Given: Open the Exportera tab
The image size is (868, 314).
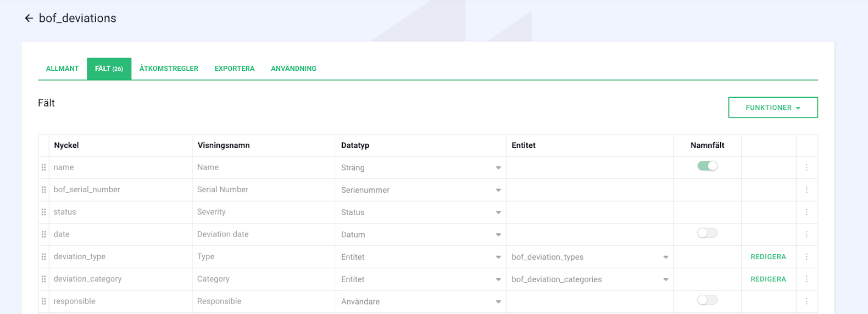Looking at the screenshot, I should (235, 69).
